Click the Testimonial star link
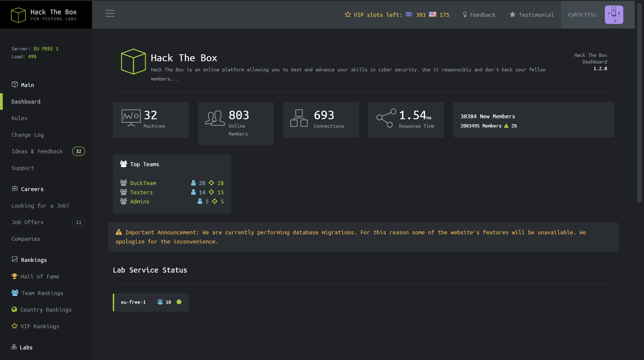 532,15
